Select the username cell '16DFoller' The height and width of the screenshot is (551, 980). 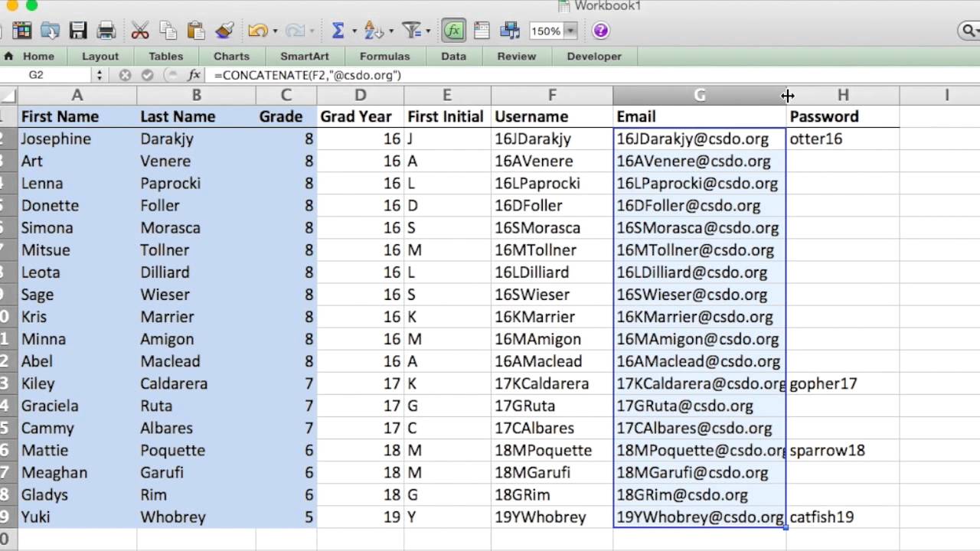tap(552, 205)
